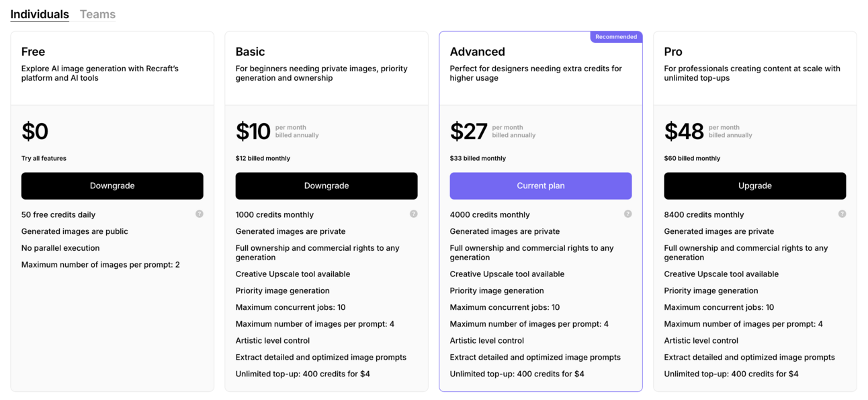The width and height of the screenshot is (868, 400).
Task: Click the Current plan button
Action: pos(541,186)
